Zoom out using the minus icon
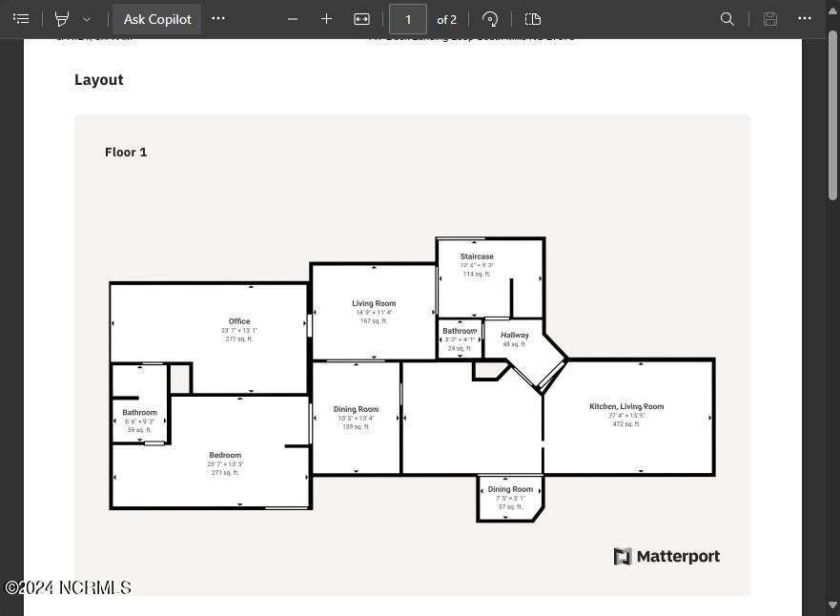This screenshot has height=616, width=840. pyautogui.click(x=293, y=19)
